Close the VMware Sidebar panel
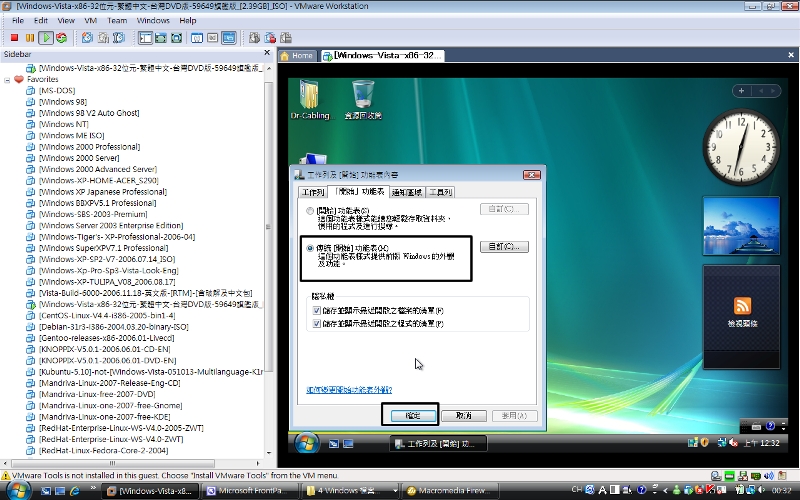The height and width of the screenshot is (500, 800). 267,53
